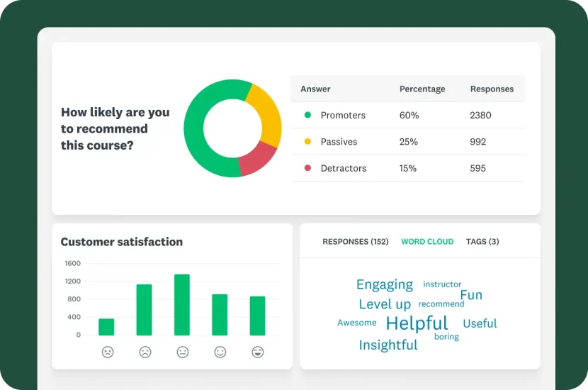Click the word Insightful in word cloud
This screenshot has width=588, height=390.
pos(388,345)
